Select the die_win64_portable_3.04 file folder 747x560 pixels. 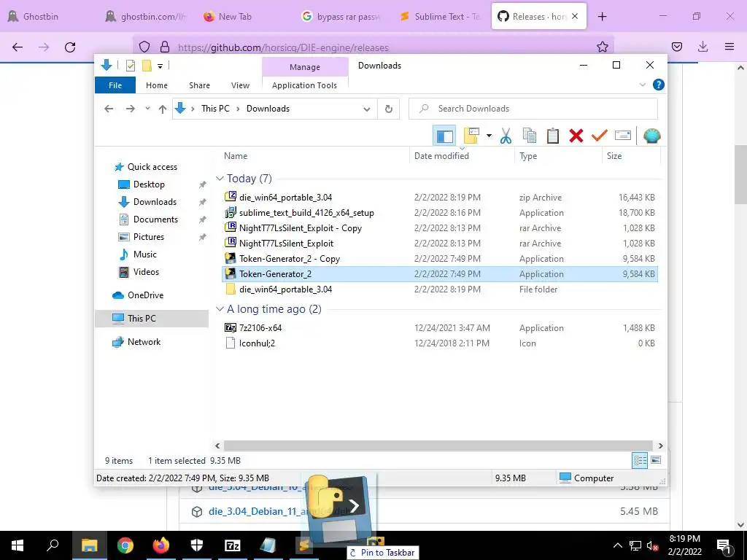[440, 289]
